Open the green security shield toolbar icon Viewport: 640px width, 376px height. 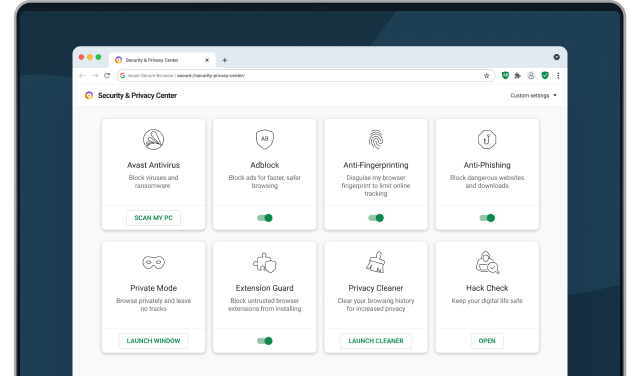point(545,75)
